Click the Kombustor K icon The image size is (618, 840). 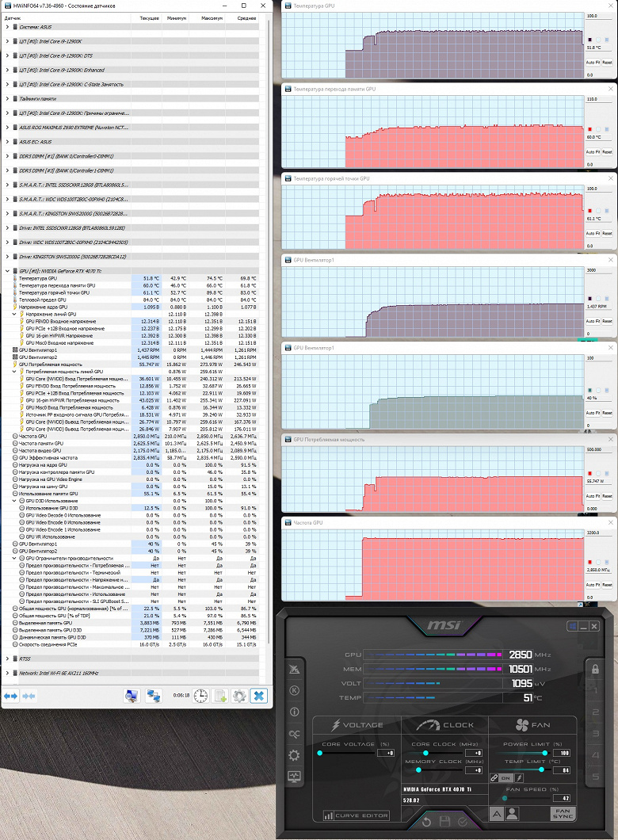tap(294, 690)
